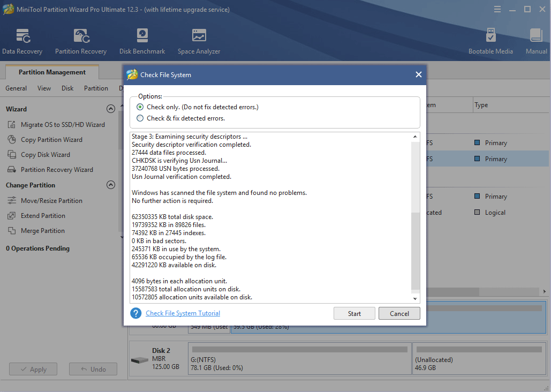The image size is (551, 392).
Task: Select 'Check & fix detected errors' option
Action: click(140, 118)
